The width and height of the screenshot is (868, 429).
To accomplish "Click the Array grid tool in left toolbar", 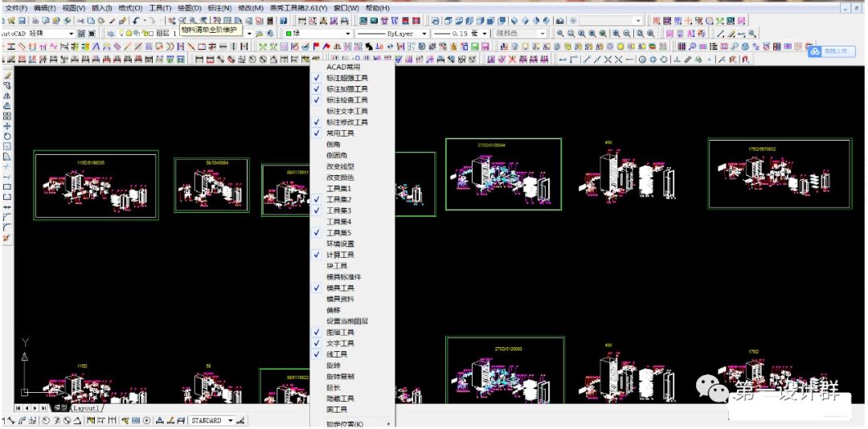I will [7, 116].
